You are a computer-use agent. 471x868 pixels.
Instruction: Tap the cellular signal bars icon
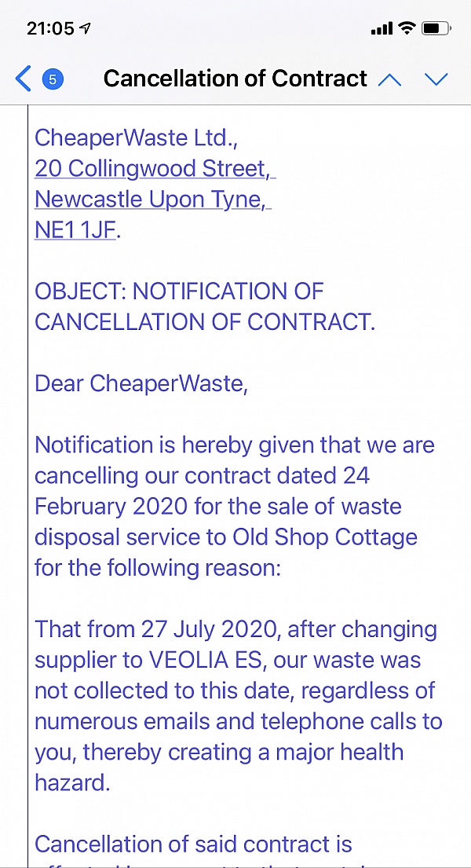[x=382, y=29]
